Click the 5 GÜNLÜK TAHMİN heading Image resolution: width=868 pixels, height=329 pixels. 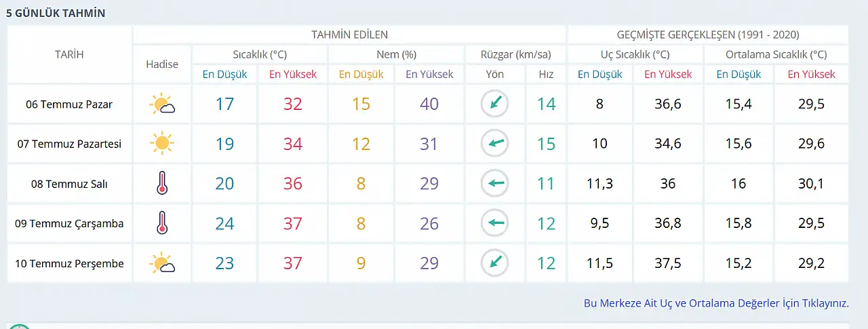click(56, 13)
